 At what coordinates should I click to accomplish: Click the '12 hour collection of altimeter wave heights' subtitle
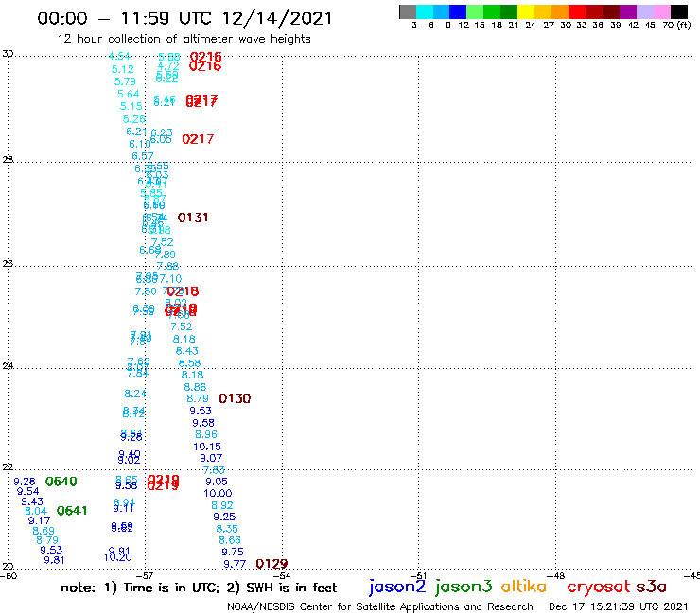click(184, 39)
